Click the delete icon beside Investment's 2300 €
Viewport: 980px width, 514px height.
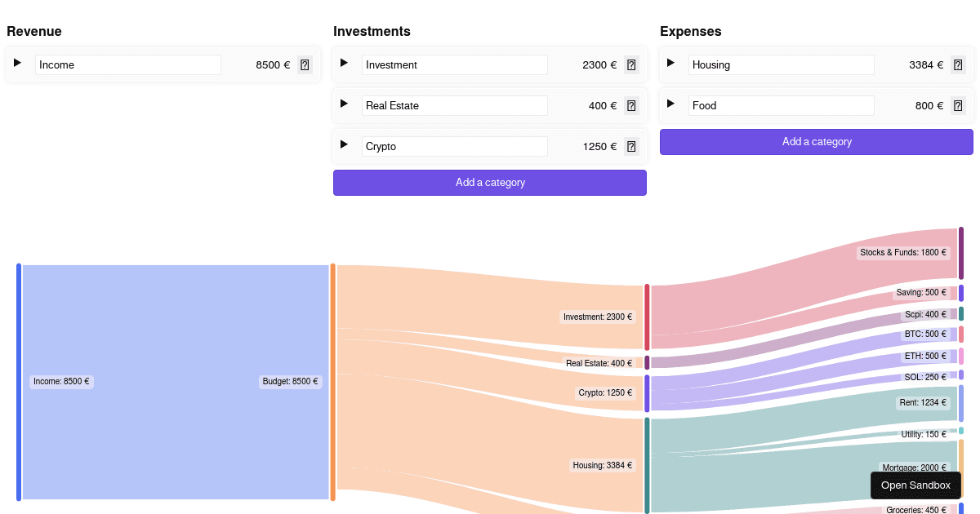pos(630,64)
